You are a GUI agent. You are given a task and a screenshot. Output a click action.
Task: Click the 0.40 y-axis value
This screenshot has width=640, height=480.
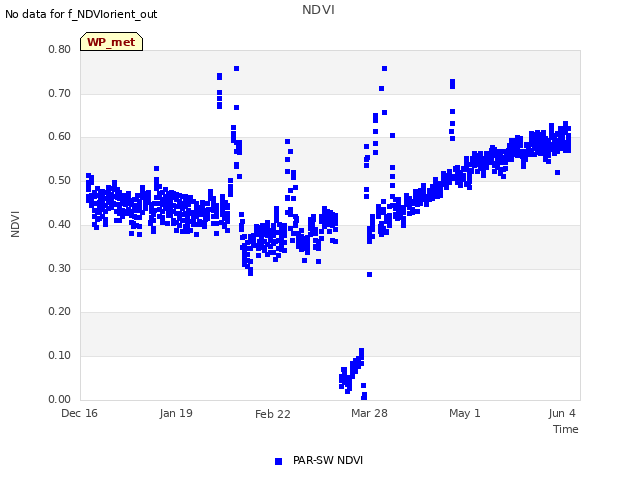tap(60, 224)
